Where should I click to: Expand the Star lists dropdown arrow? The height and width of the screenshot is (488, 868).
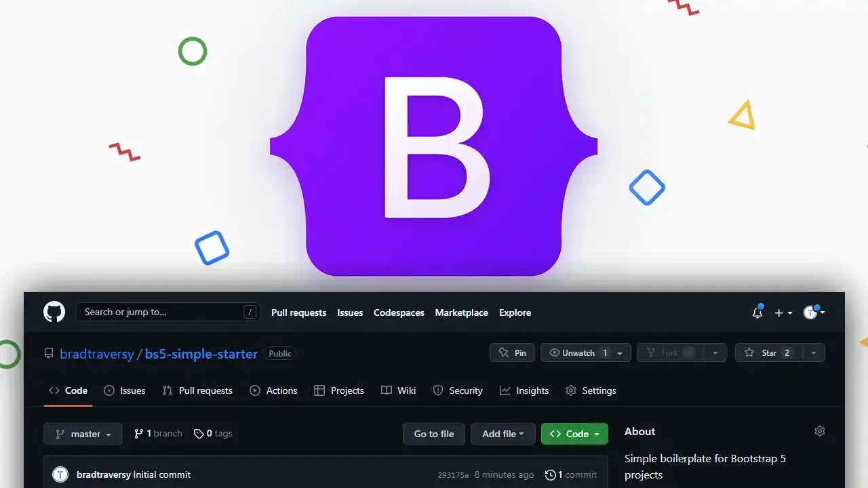[814, 353]
